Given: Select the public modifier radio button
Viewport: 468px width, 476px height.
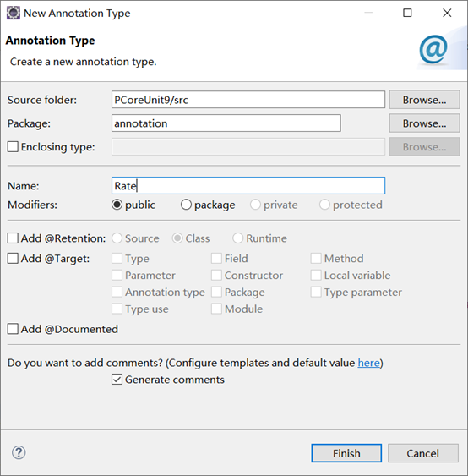Looking at the screenshot, I should (x=117, y=205).
